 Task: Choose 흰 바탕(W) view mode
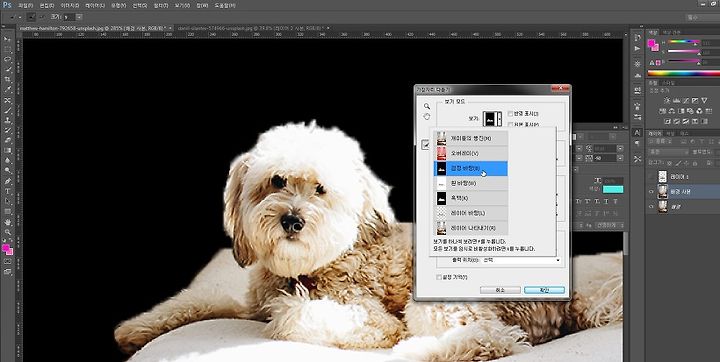471,183
